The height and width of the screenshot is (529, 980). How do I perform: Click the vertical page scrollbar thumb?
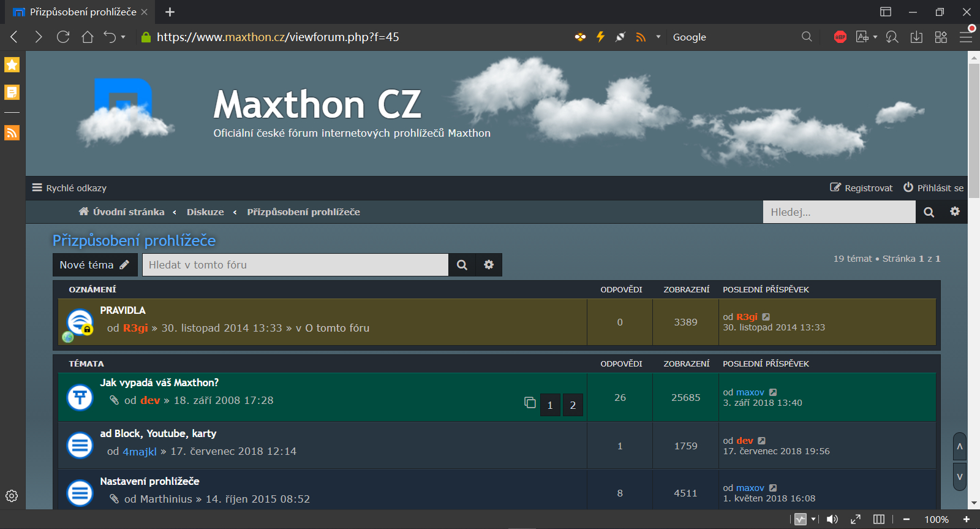[974, 130]
